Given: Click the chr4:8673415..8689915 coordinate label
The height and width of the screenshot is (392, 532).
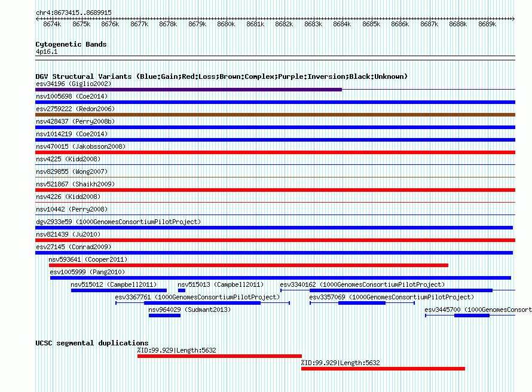Looking at the screenshot, I should 74,13.
